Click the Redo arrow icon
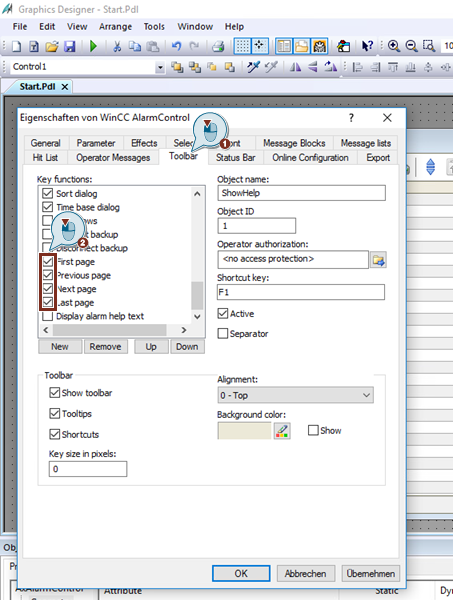Viewport: 453px width, 600px height. 194,46
